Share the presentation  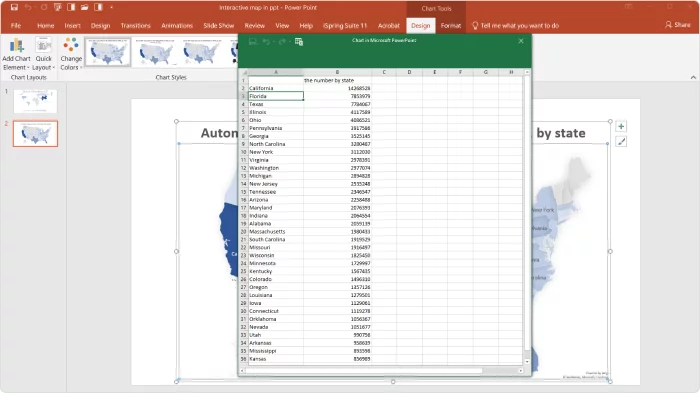[678, 25]
